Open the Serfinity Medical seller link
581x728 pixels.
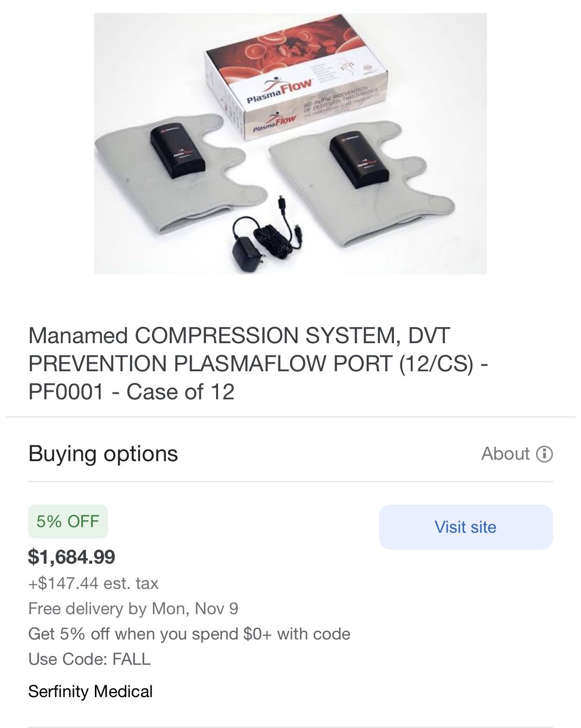pyautogui.click(x=90, y=691)
